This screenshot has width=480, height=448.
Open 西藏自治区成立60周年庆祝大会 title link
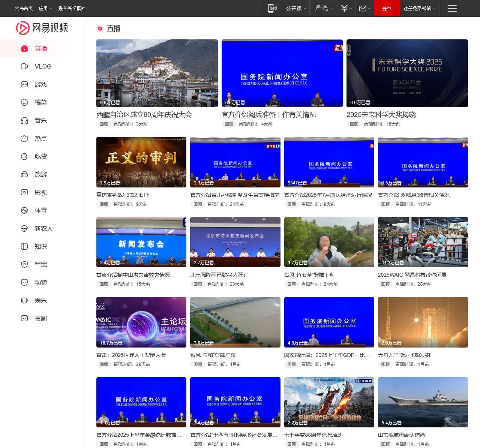click(x=144, y=115)
